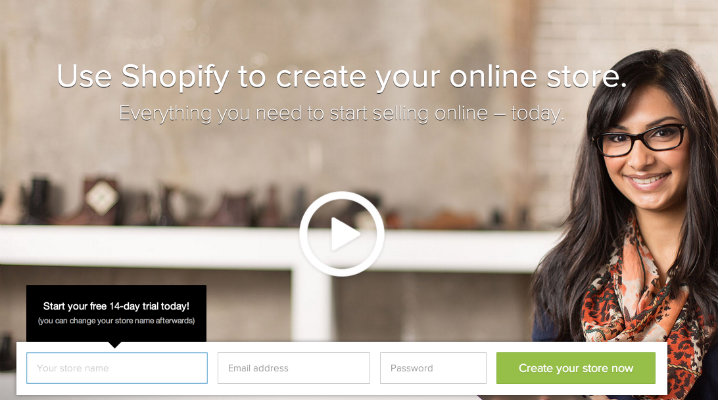The height and width of the screenshot is (400, 718).
Task: Select the word Shopify in the headline
Action: (x=174, y=76)
